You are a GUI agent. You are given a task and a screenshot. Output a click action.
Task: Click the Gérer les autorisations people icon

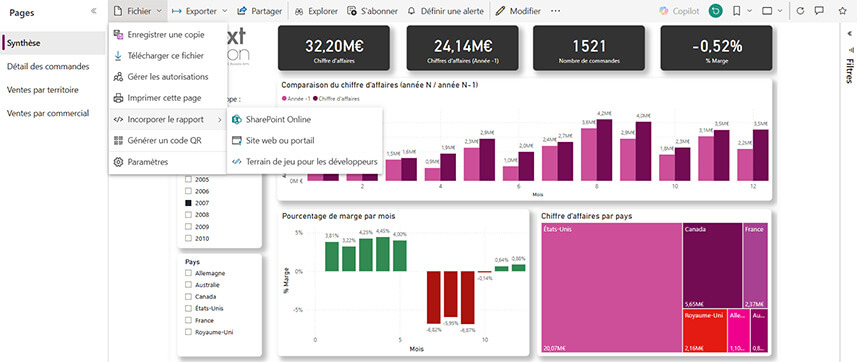coord(118,77)
